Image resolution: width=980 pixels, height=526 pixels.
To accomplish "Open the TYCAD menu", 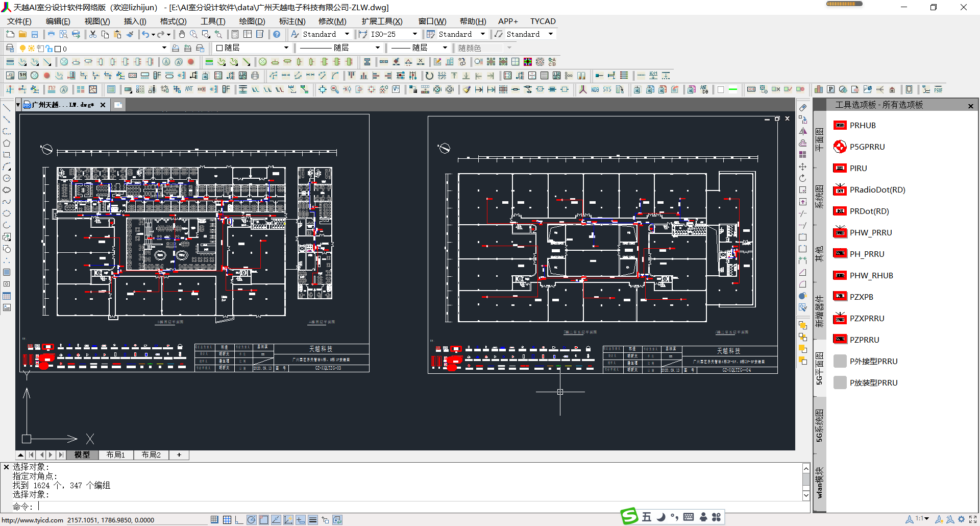I will [543, 21].
